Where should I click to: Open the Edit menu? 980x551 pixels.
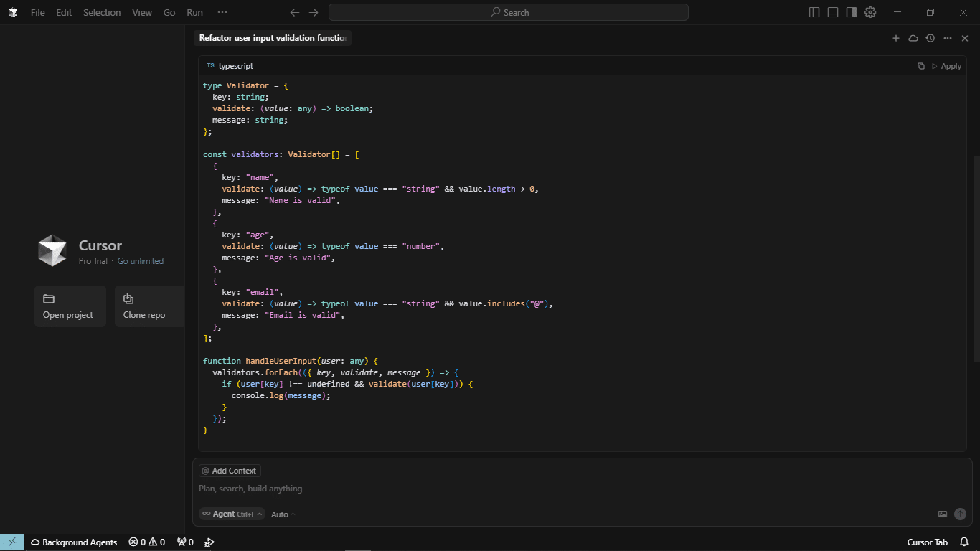tap(64, 12)
